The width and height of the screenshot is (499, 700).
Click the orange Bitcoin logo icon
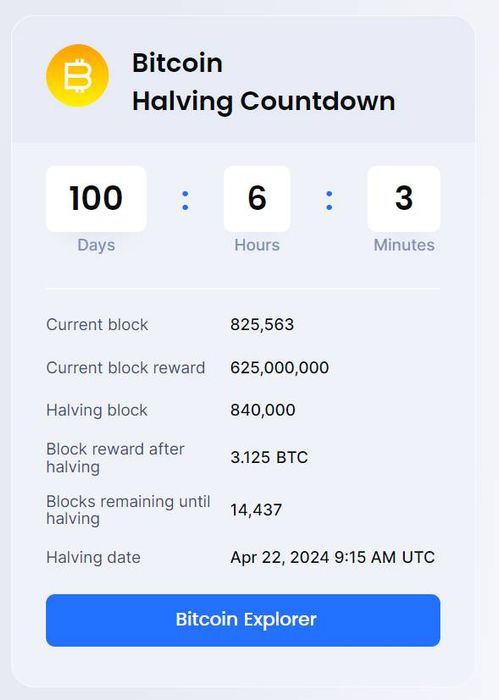[x=77, y=75]
